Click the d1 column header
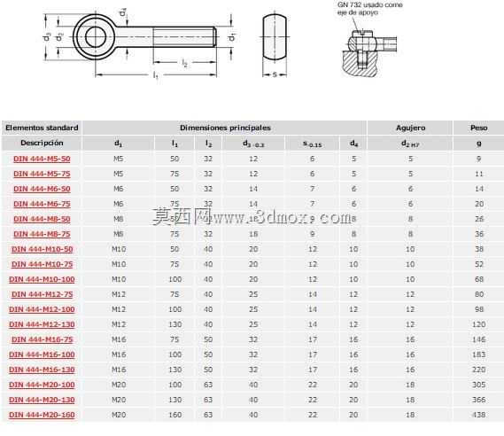This screenshot has width=504, height=436. 119,143
